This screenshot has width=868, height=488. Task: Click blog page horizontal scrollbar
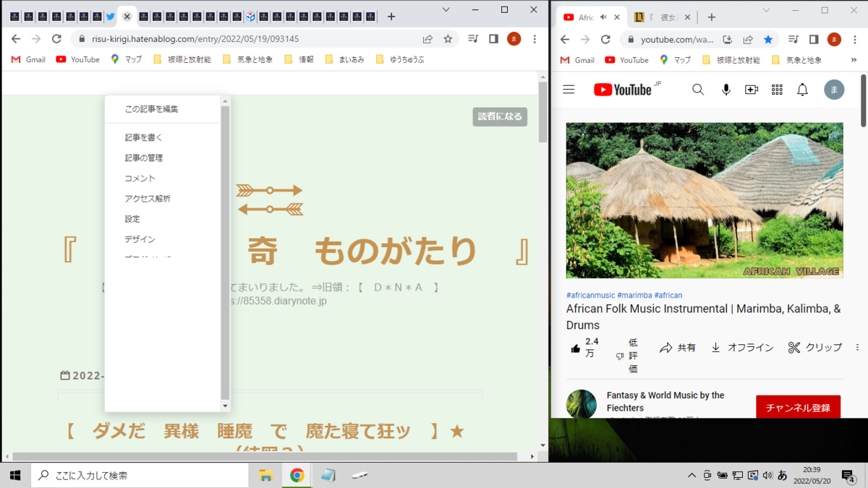click(264, 456)
